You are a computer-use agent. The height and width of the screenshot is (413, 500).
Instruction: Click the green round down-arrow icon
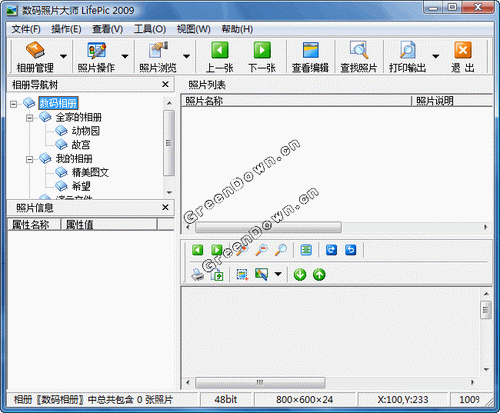(300, 275)
